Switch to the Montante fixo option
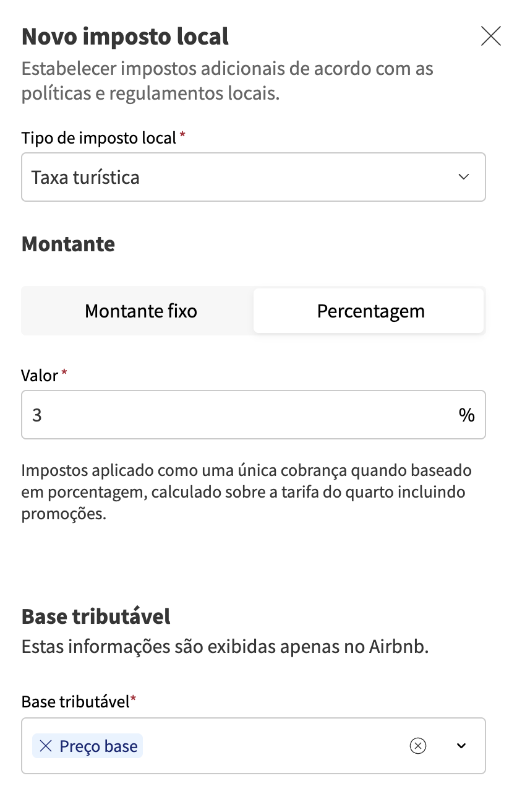Screen dimensions: 517x812 [140, 311]
